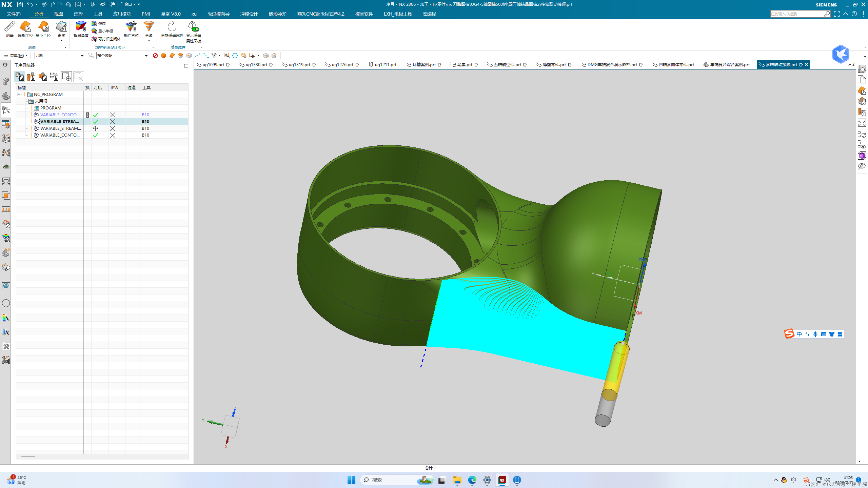Expand the 质量属性 group options arrow
The height and width of the screenshot is (488, 868).
(x=201, y=47)
